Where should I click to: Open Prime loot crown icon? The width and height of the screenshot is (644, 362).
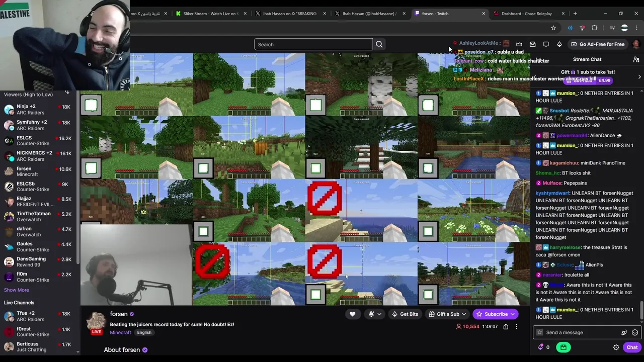click(519, 44)
